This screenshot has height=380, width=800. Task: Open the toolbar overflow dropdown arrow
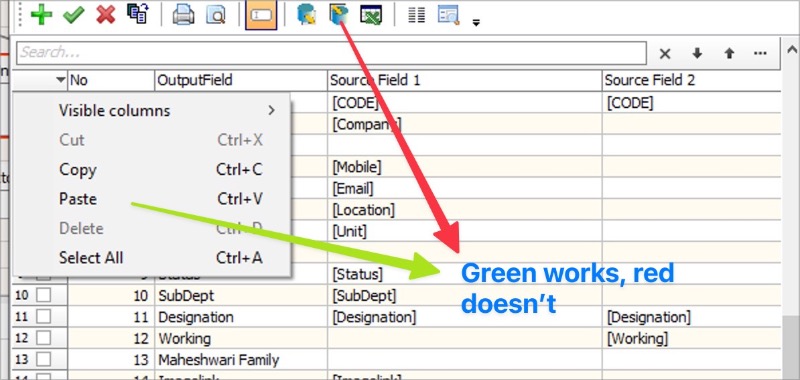(476, 22)
